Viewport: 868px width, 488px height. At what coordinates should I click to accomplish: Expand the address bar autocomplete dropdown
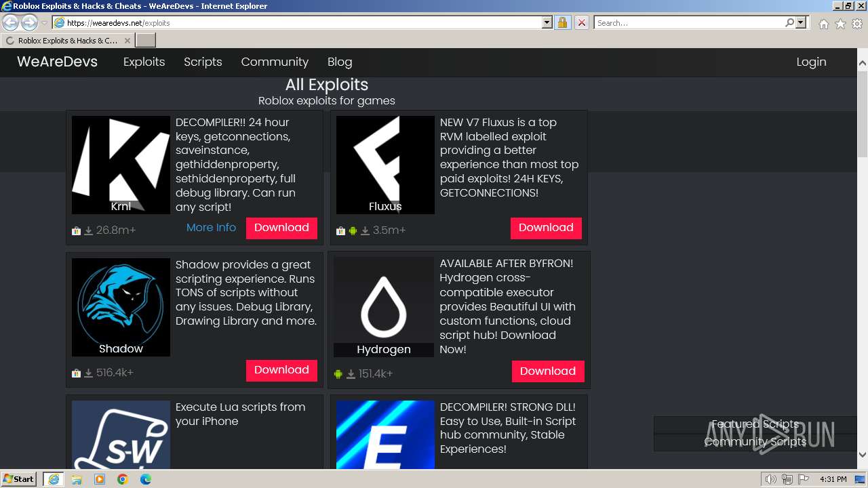(547, 22)
